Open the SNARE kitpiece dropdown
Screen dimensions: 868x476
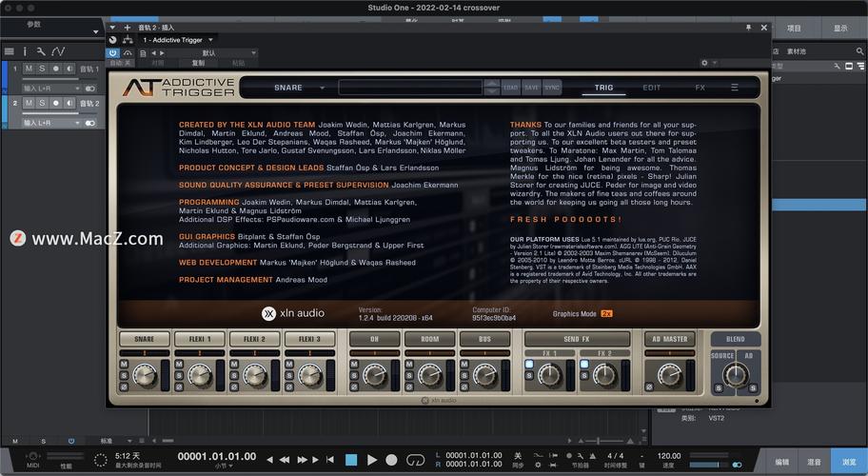(299, 88)
